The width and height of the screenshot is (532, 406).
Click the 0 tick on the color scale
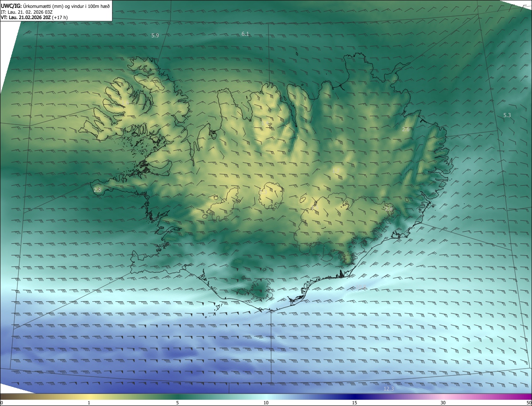pos(2,403)
